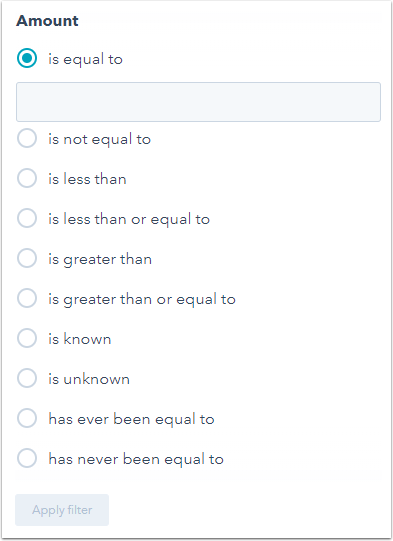Pick the 'is unknown' radio circle
393x541 pixels.
[27, 378]
